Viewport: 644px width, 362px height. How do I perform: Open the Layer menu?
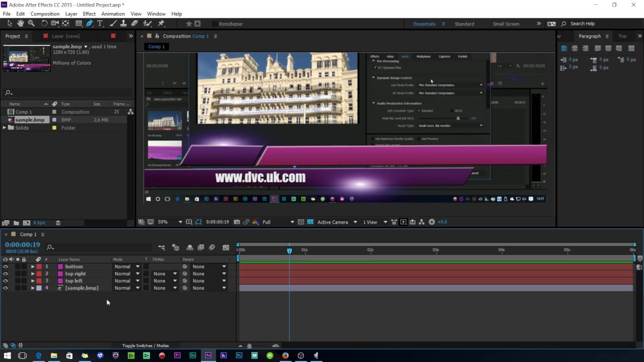(x=71, y=14)
